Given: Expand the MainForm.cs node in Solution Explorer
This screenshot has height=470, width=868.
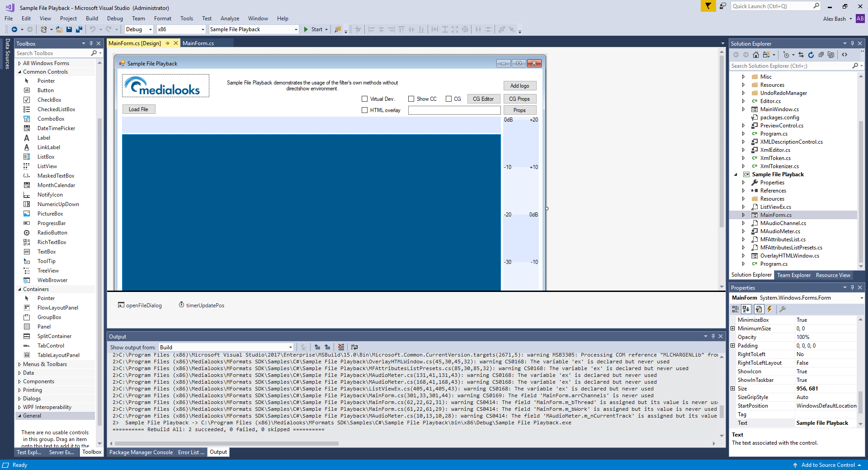Looking at the screenshot, I should point(743,215).
